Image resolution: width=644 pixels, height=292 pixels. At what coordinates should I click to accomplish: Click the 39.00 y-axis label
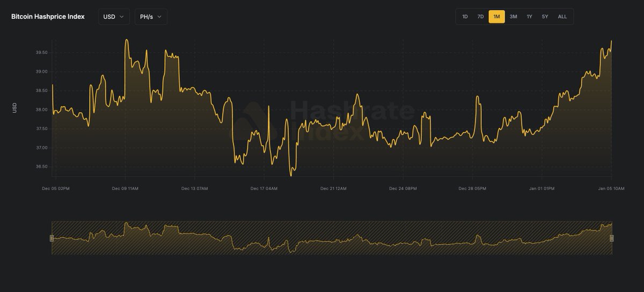pyautogui.click(x=41, y=71)
